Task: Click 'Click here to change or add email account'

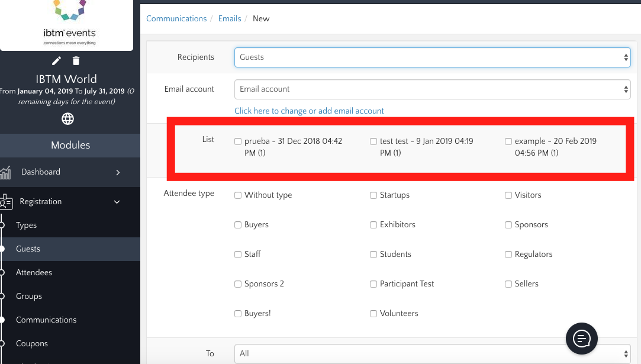Action: tap(309, 111)
